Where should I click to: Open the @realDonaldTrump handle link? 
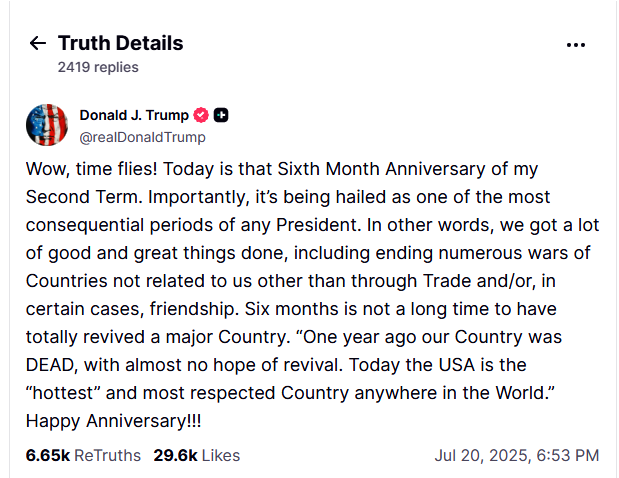coord(142,137)
